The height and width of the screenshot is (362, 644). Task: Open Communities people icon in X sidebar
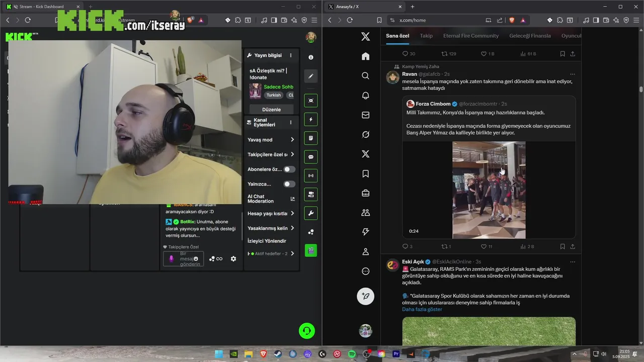click(x=366, y=213)
